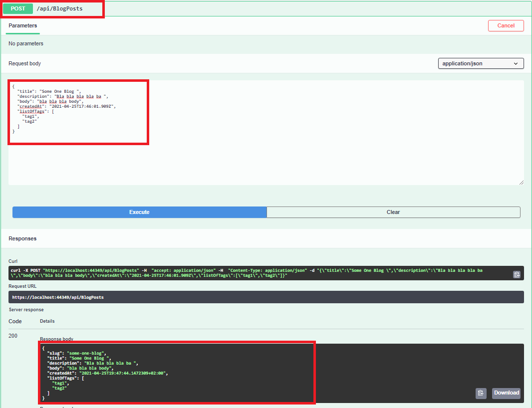The image size is (532, 408).
Task: Execute the POST request
Action: (139, 212)
